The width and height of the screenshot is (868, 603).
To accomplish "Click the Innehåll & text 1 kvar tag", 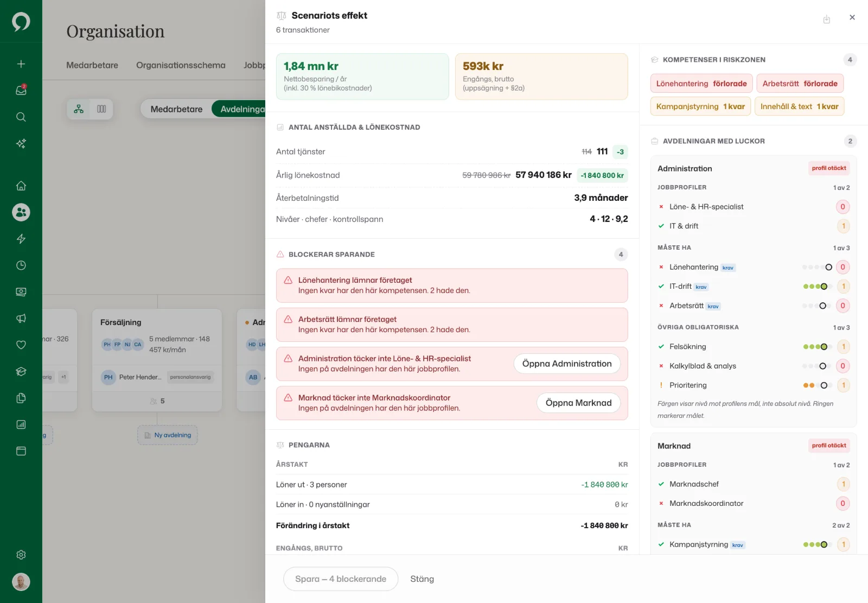I will pos(800,106).
